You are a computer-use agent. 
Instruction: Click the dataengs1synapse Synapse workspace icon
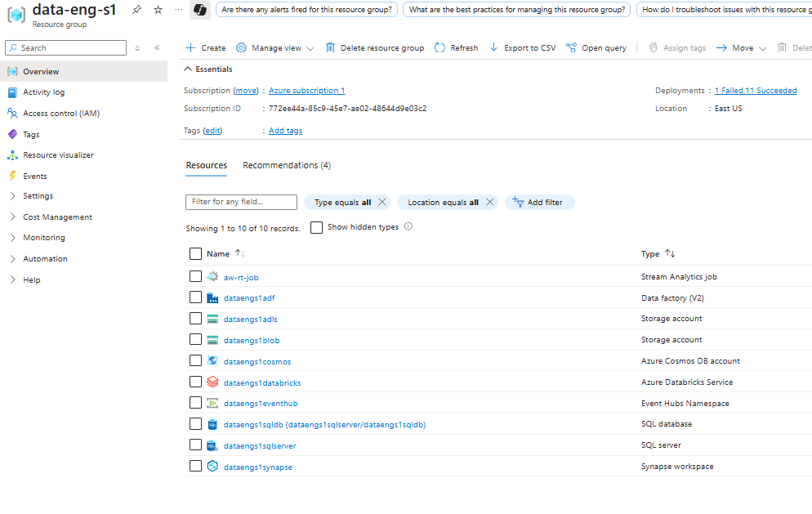tap(213, 465)
